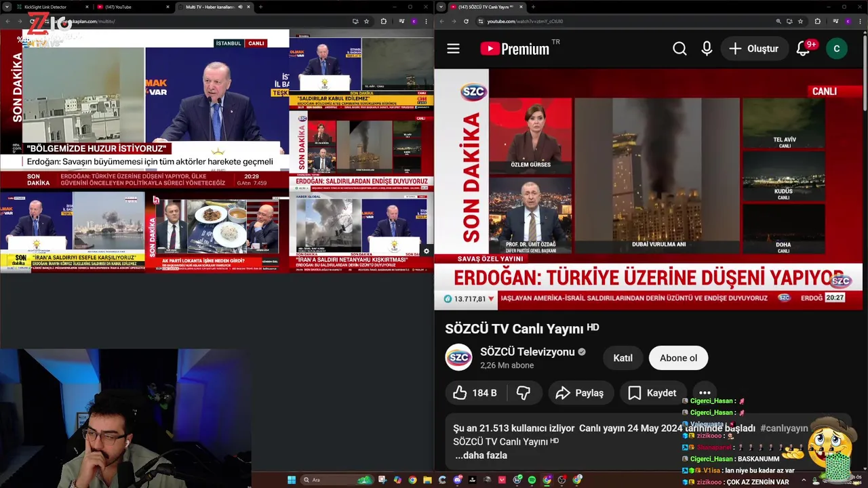Open File Explorer from taskbar
Viewport: 868px width, 488px height.
427,480
